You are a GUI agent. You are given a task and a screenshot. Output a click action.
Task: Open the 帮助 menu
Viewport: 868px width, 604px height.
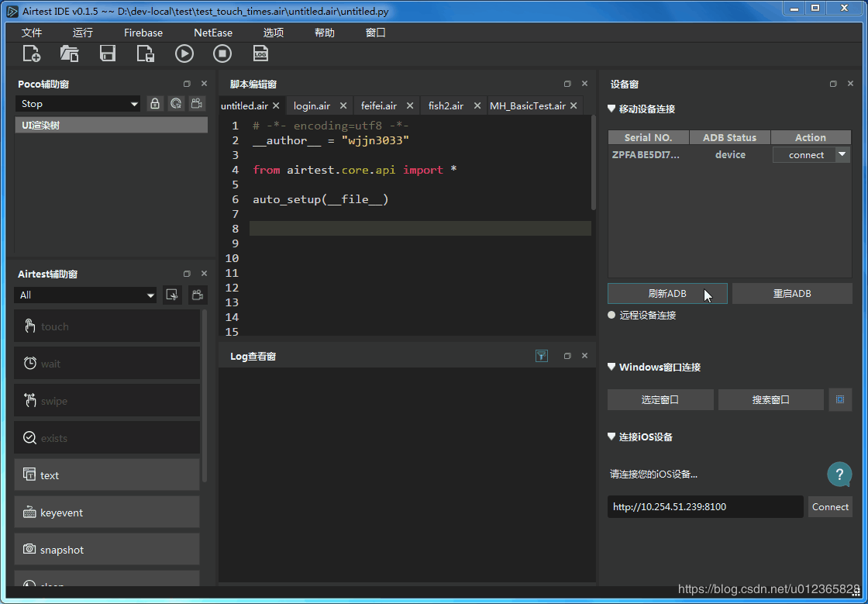point(325,33)
